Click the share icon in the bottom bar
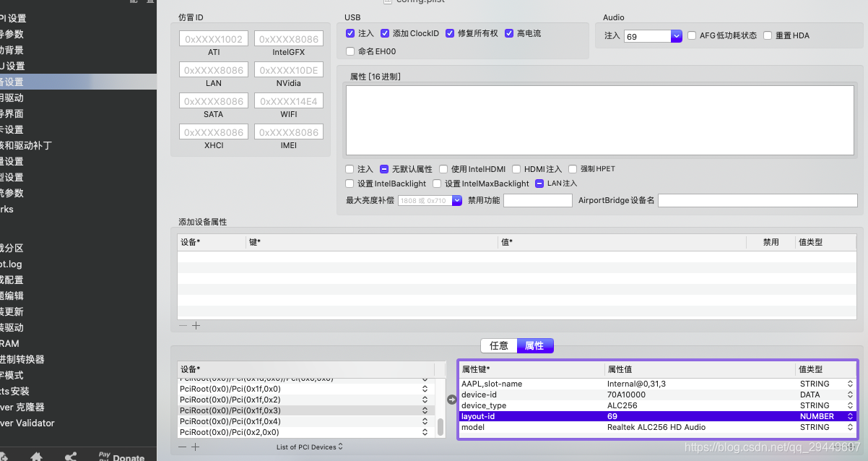Viewport: 868px width, 461px height. point(71,457)
